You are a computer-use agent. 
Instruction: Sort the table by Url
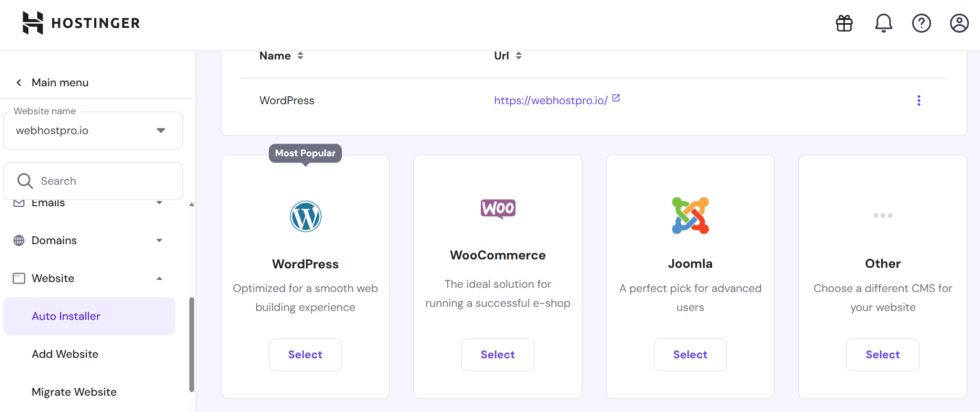point(519,56)
